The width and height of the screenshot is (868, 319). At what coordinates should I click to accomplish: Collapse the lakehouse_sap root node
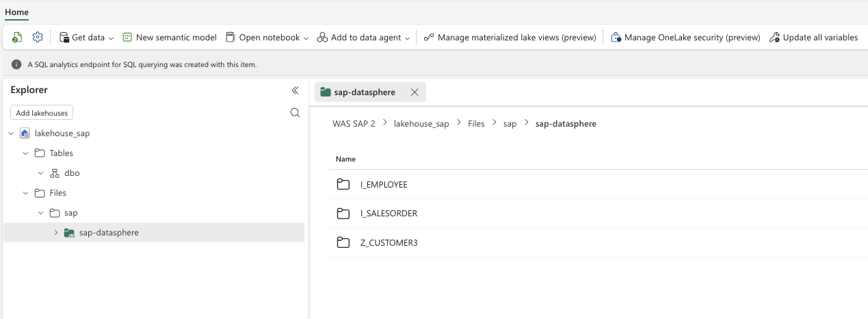click(11, 133)
